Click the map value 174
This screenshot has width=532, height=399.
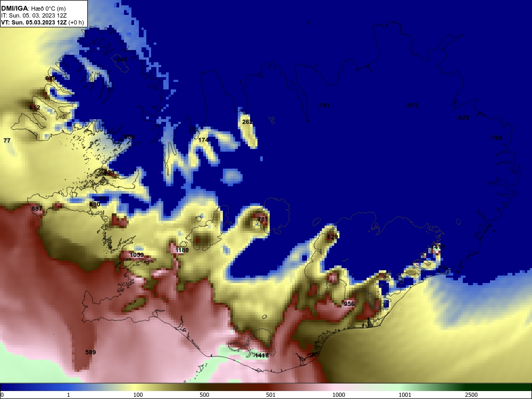(x=203, y=140)
